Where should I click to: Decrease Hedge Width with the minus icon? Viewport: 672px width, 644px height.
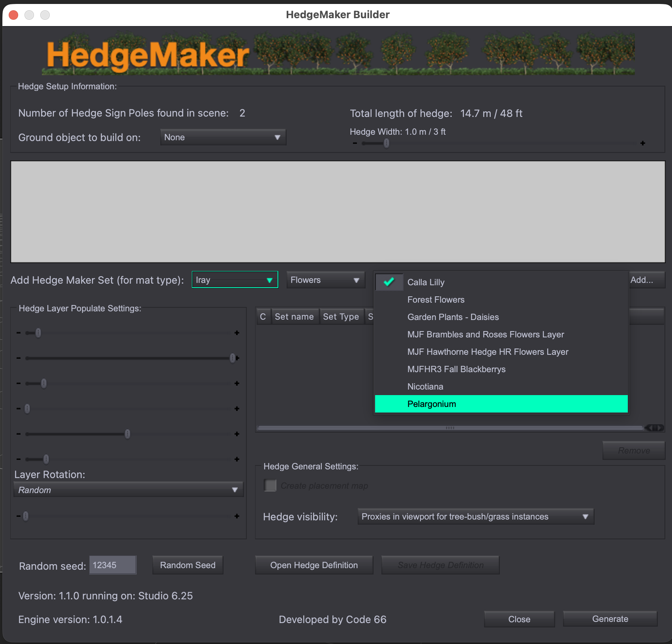(355, 143)
